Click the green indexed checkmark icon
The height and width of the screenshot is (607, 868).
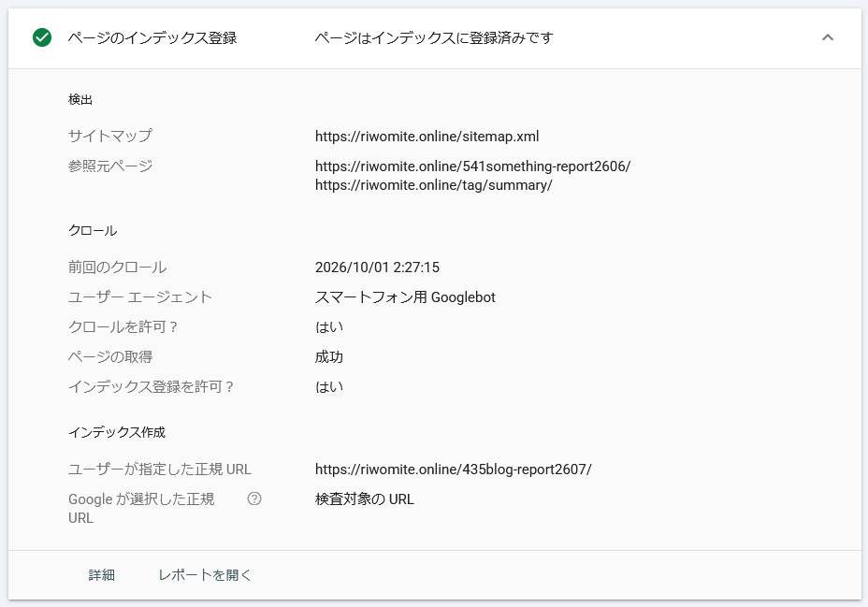(42, 37)
